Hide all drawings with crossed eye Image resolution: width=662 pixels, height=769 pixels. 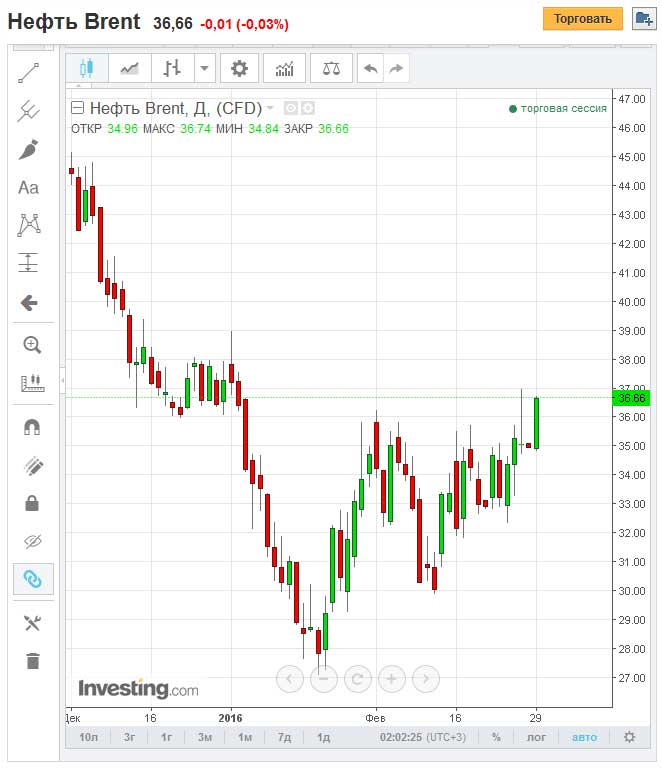click(x=32, y=541)
